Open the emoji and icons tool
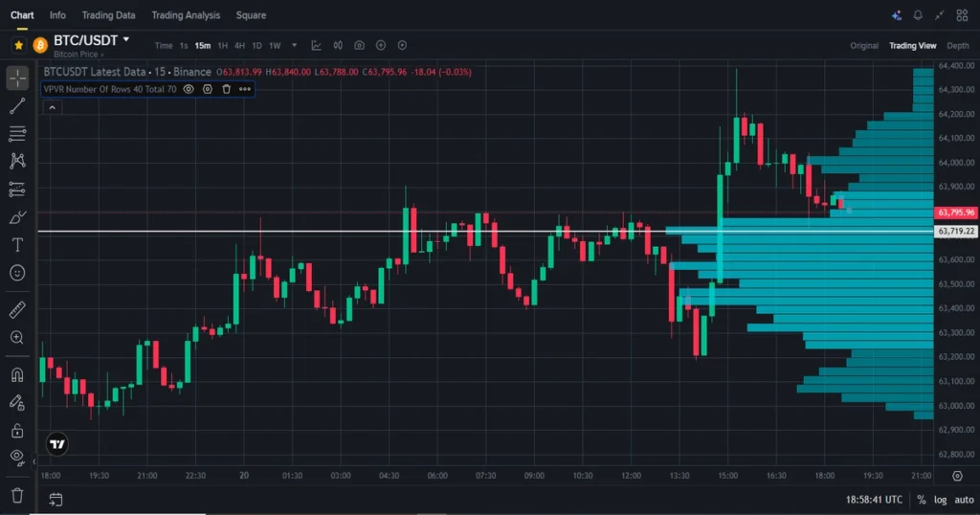Screen dimensions: 980x515 (x=17, y=273)
